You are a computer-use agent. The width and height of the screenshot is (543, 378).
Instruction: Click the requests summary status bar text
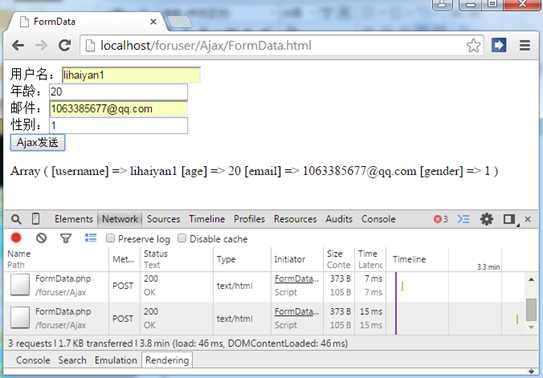[178, 343]
